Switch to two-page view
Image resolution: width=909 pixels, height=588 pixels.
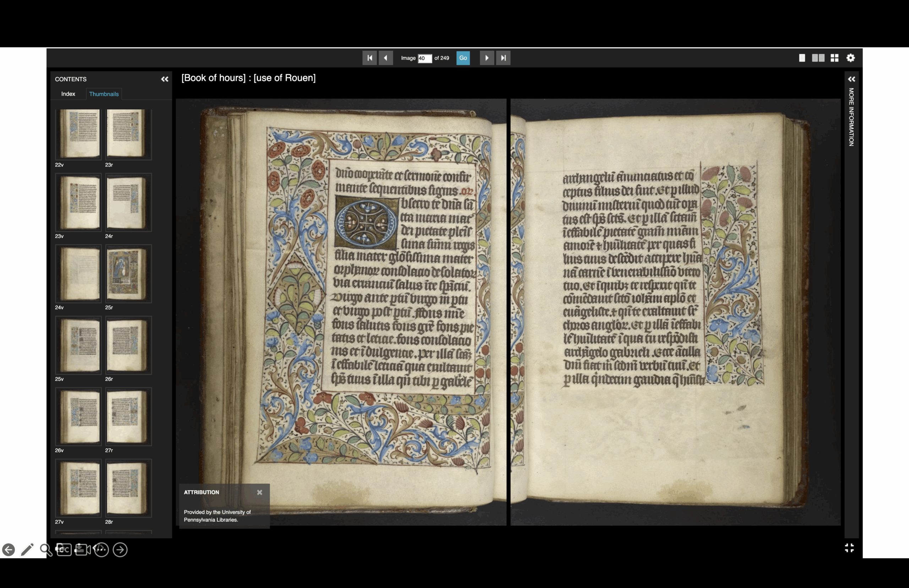coord(818,58)
